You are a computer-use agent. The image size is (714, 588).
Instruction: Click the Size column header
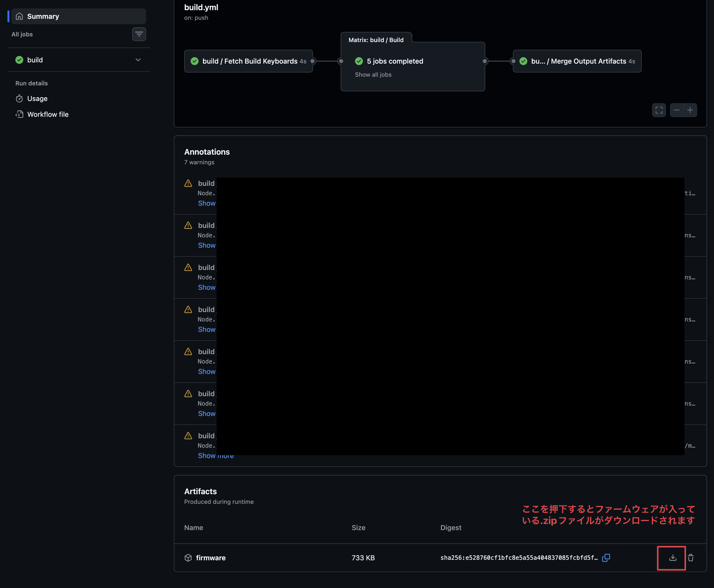[358, 528]
